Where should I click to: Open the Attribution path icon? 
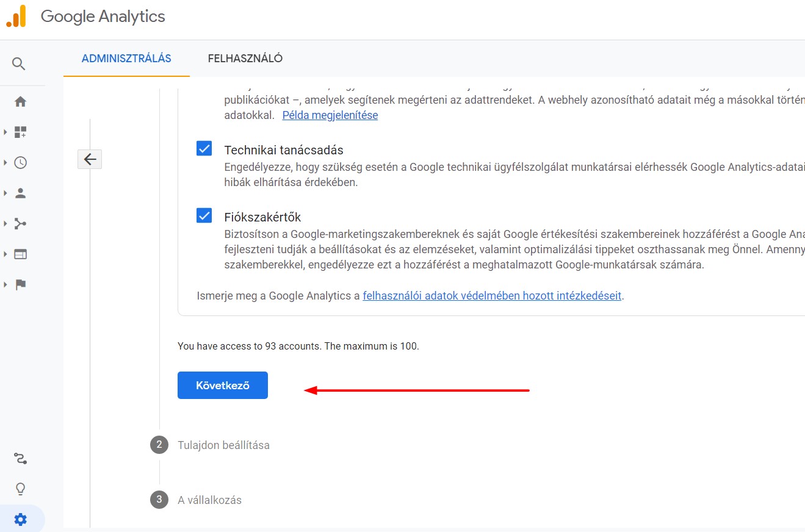tap(20, 458)
